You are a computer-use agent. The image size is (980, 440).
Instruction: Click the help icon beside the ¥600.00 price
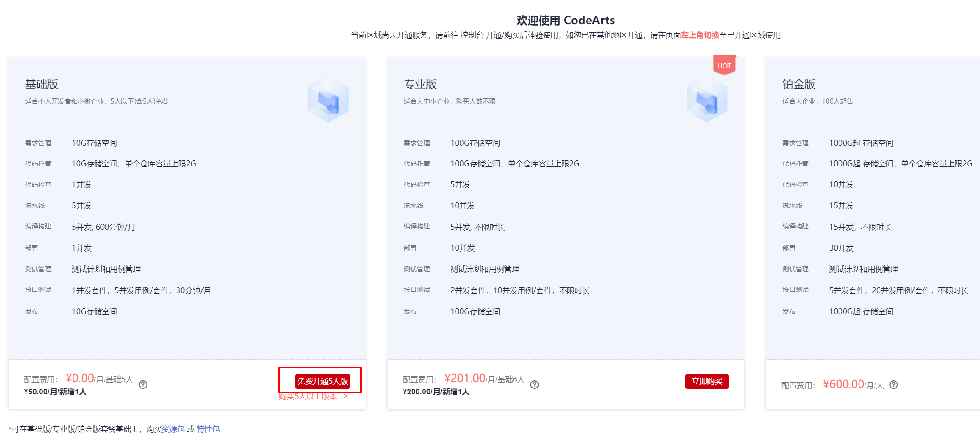[894, 384]
